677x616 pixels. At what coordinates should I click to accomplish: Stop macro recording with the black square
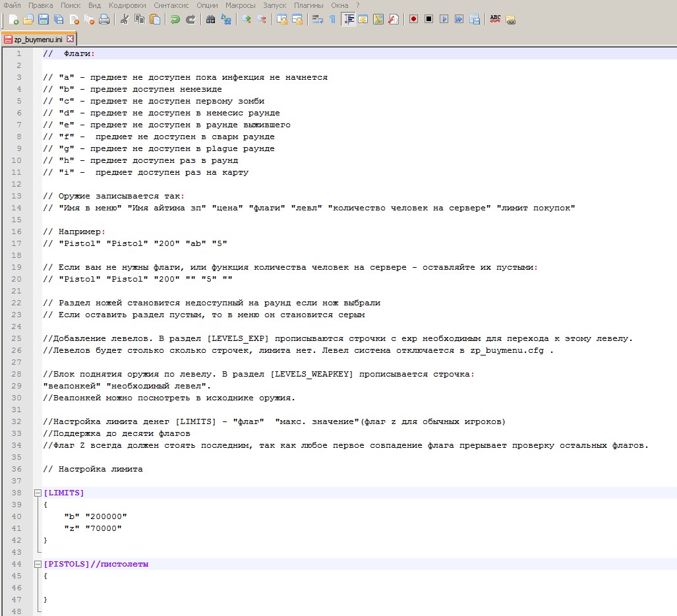[428, 19]
